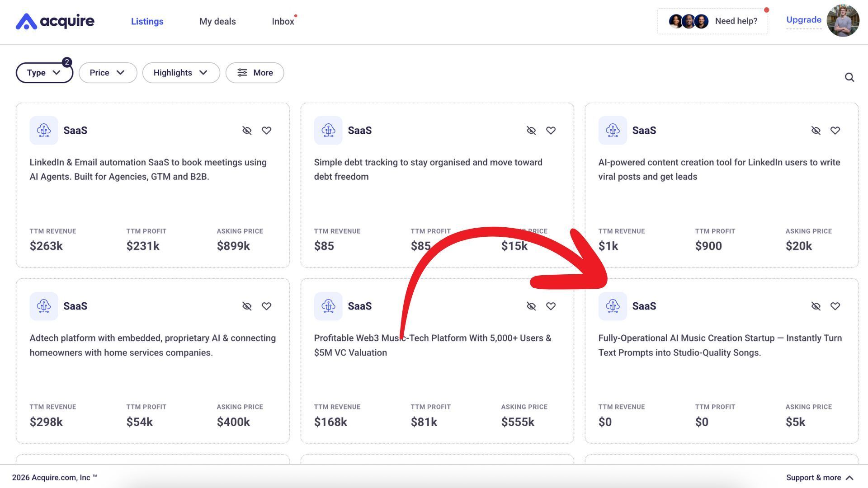Viewport: 868px width, 488px height.
Task: Click the Acquire logo in header
Action: click(55, 21)
